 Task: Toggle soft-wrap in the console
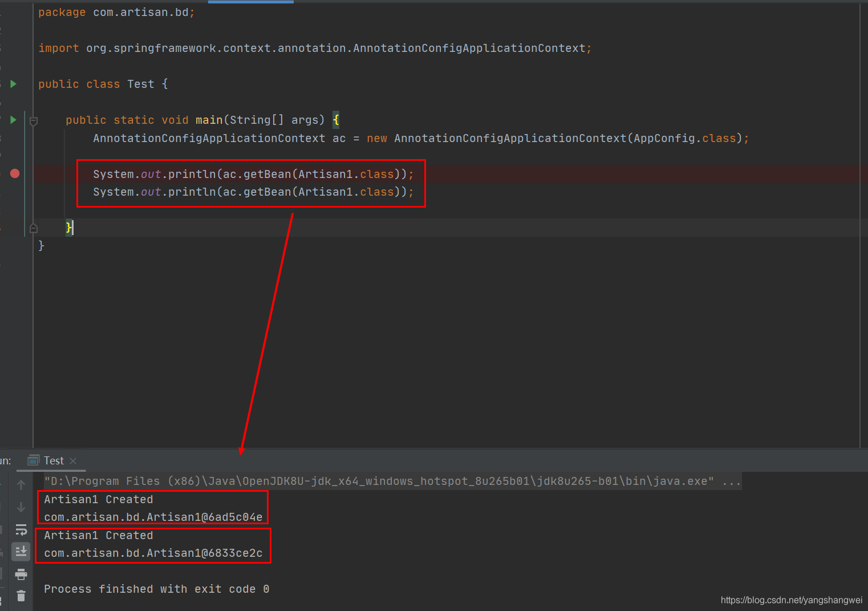coord(21,529)
